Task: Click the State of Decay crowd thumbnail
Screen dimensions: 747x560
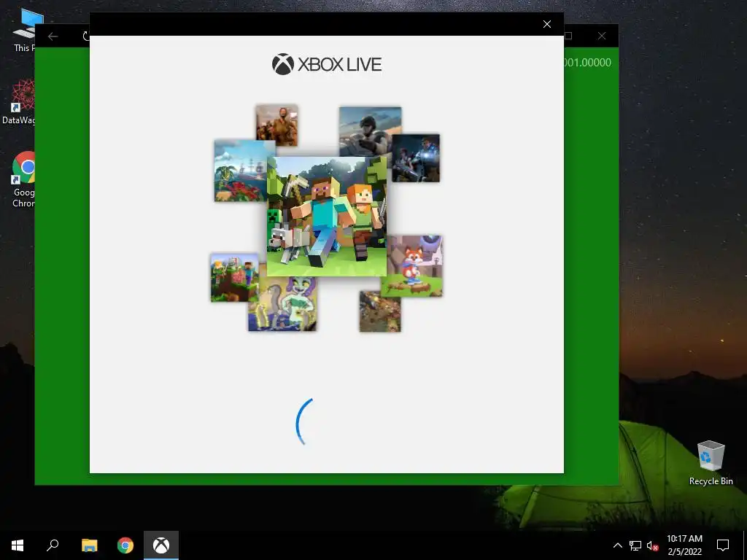Action: click(276, 125)
